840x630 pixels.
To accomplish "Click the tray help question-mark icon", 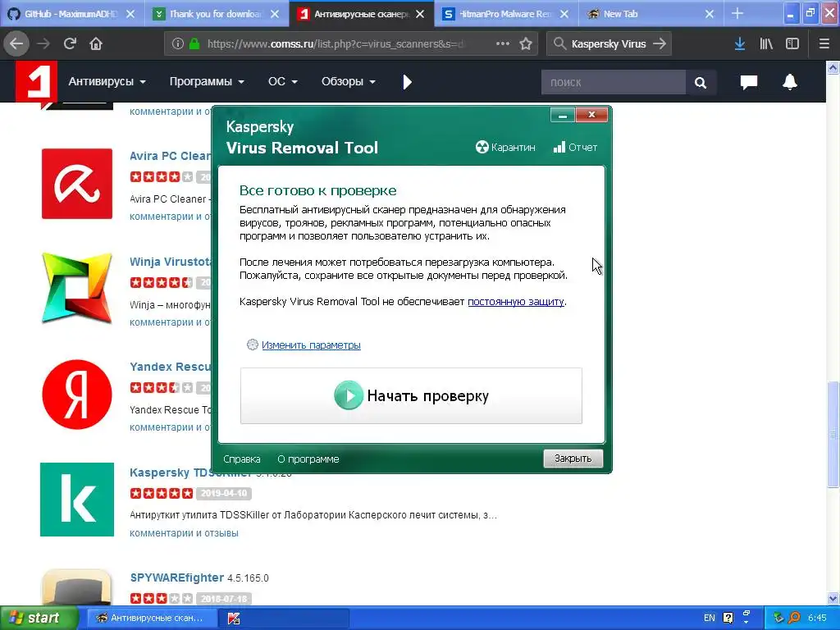I will (728, 619).
